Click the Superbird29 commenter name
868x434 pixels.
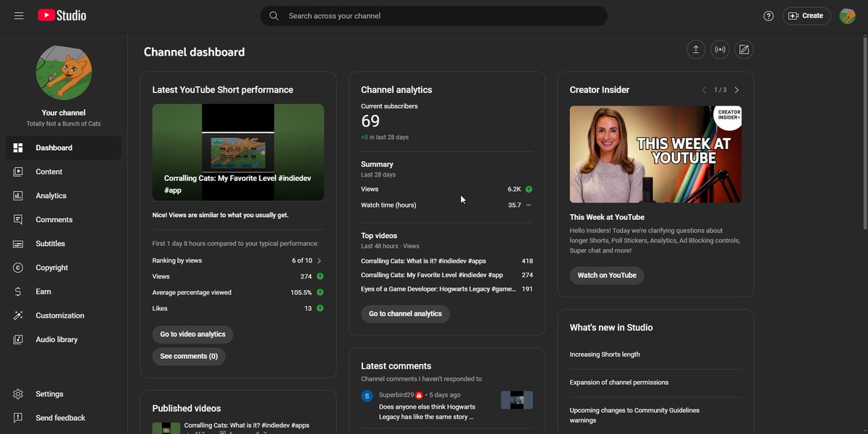[x=396, y=395]
